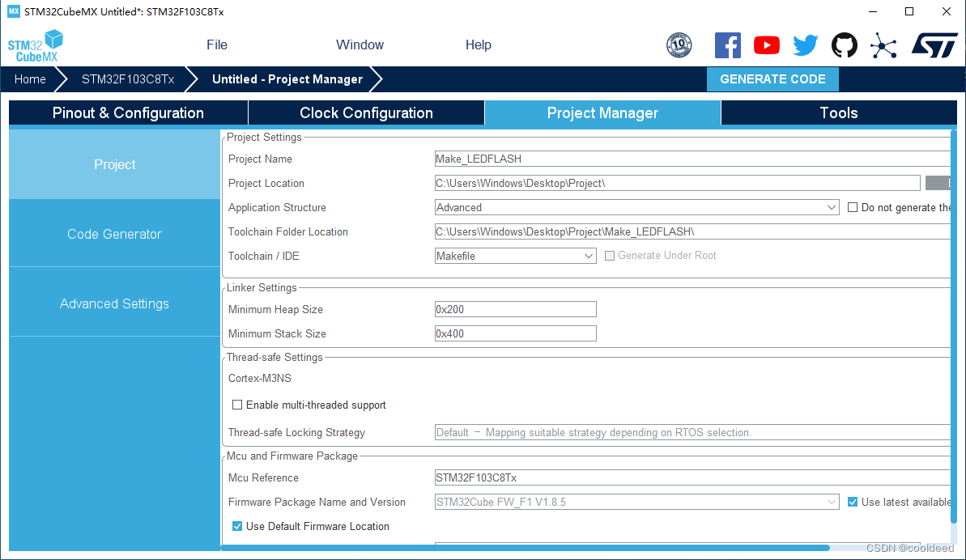Open the YouTube icon link
The height and width of the screenshot is (560, 966).
pyautogui.click(x=766, y=45)
